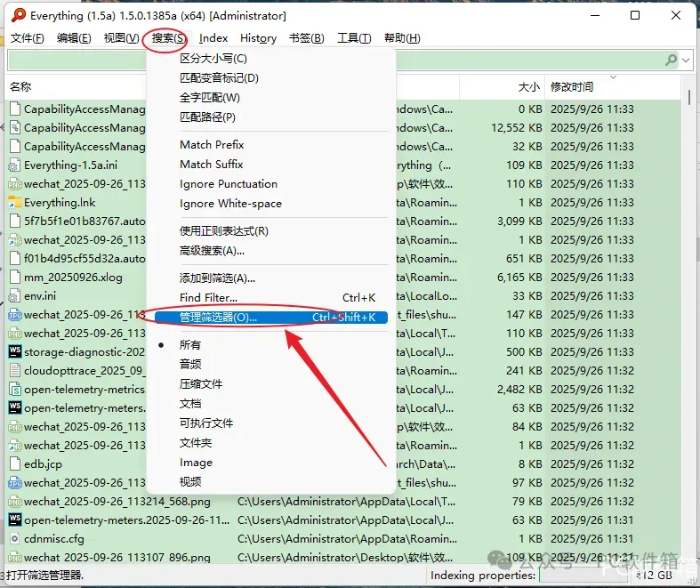Screen dimensions: 700x588
Task: Click gear icon of cdnmisc.cfg file
Action: [x=15, y=539]
